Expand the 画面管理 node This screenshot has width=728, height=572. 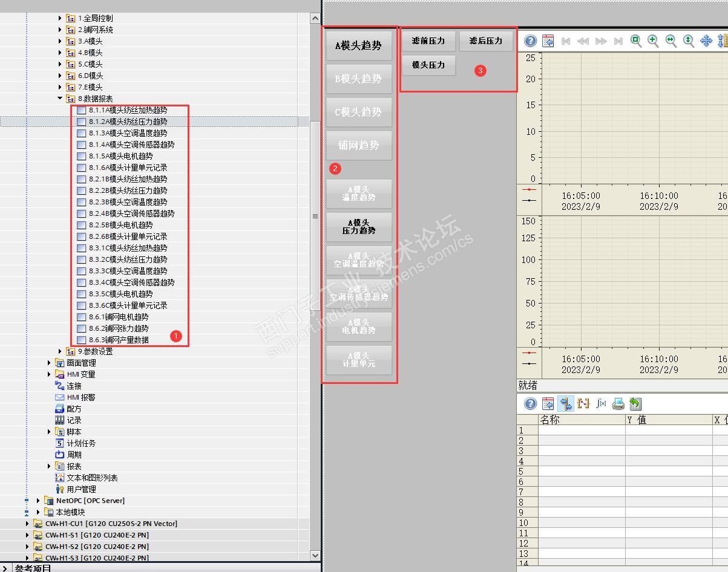pos(49,363)
